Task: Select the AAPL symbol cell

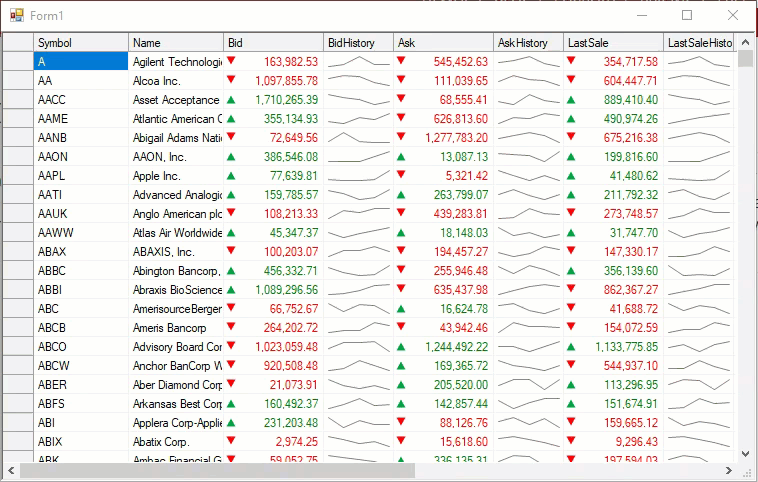Action: click(x=80, y=175)
